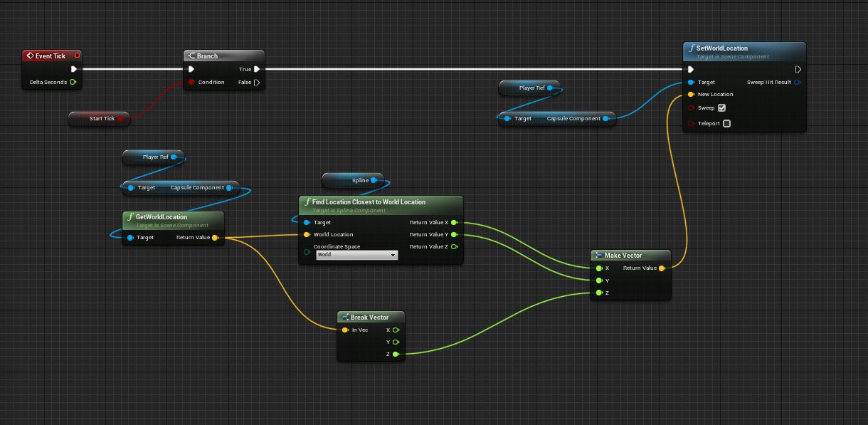The width and height of the screenshot is (868, 425).
Task: Click the In Vec input pin on Break Vector
Action: coord(344,330)
